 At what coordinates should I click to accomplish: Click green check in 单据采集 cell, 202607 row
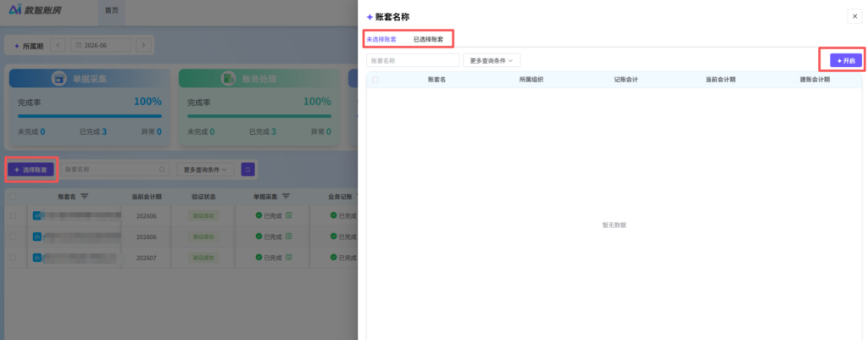coord(259,257)
